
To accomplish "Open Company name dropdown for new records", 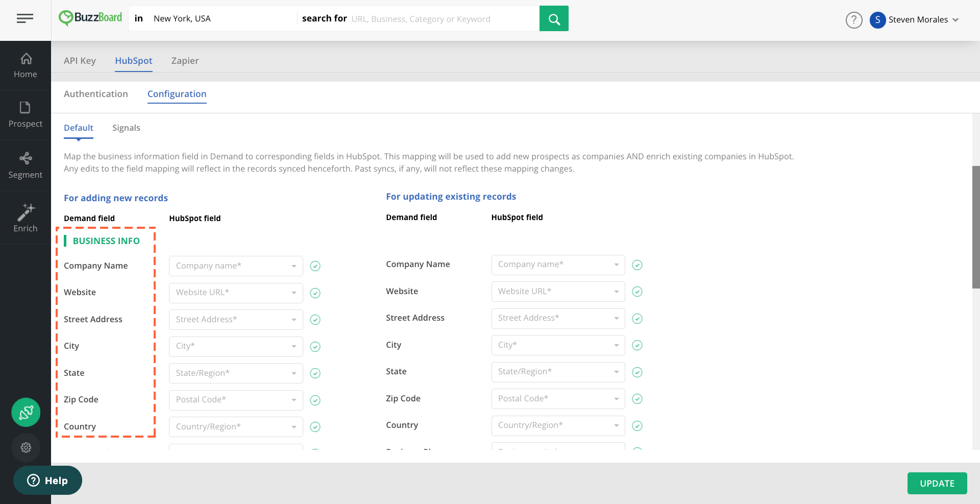I will coord(236,266).
